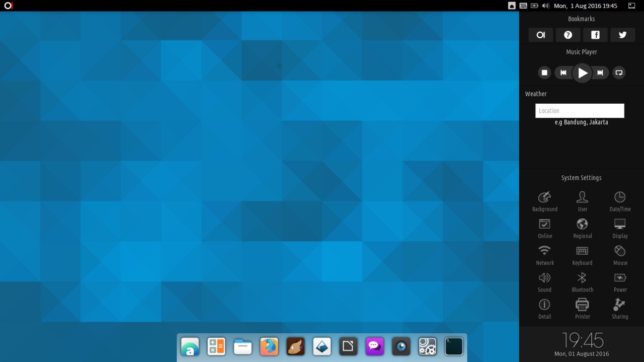The height and width of the screenshot is (362, 644).
Task: Skip to next track
Action: click(601, 73)
